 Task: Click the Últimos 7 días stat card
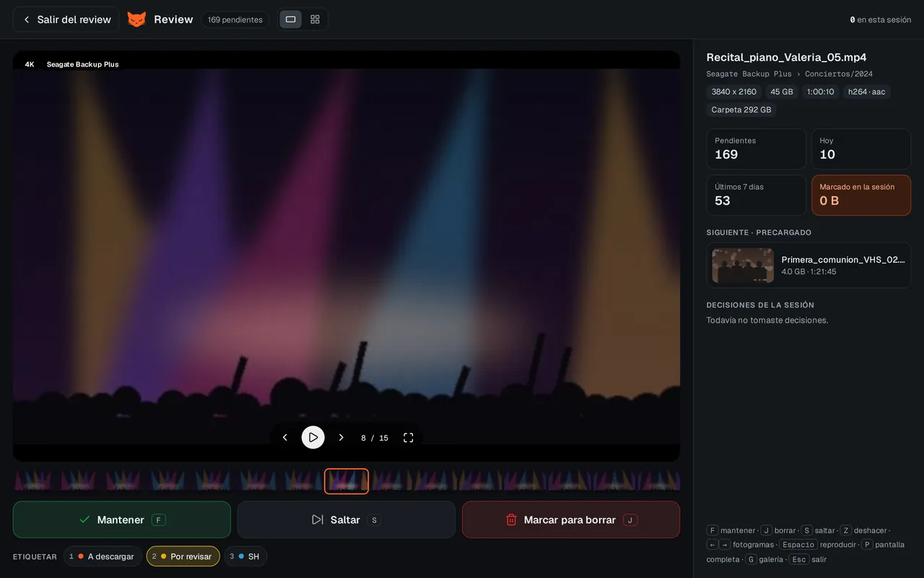(757, 195)
